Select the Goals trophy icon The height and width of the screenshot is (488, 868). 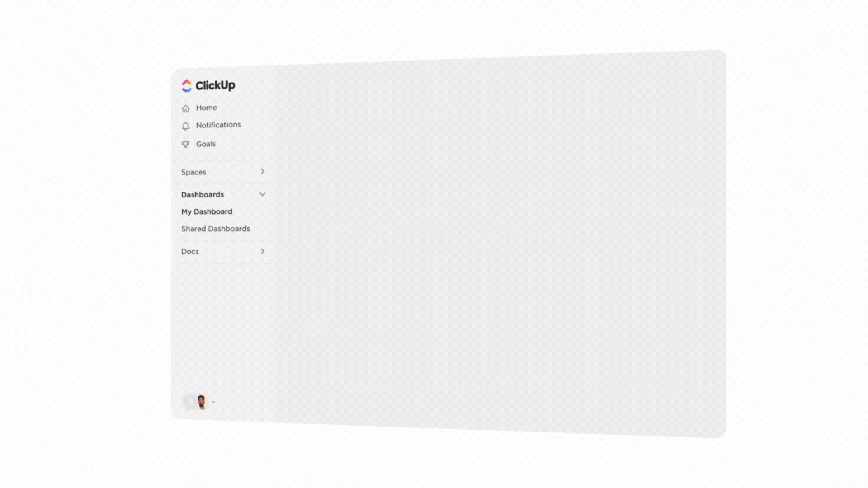185,144
